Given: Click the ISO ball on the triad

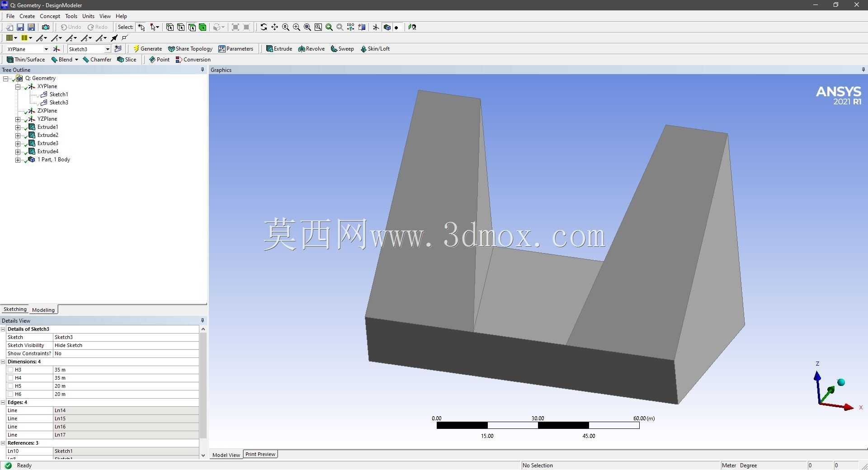Looking at the screenshot, I should pos(841,382).
